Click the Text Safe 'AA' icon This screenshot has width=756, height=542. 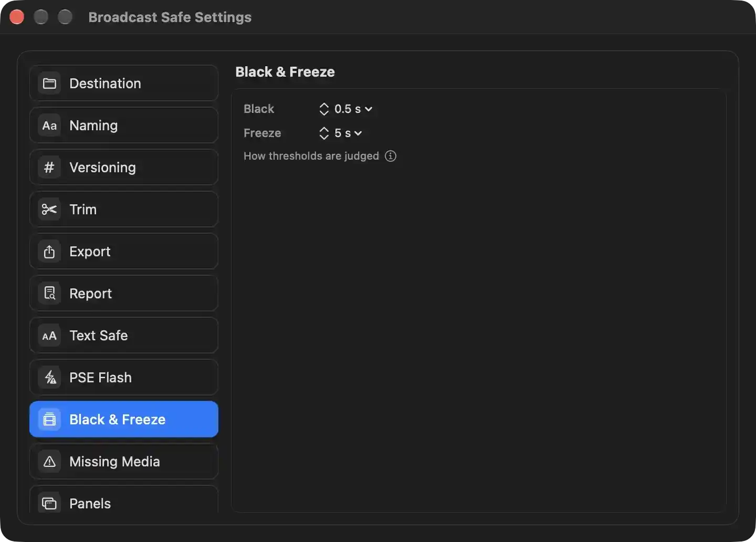49,336
